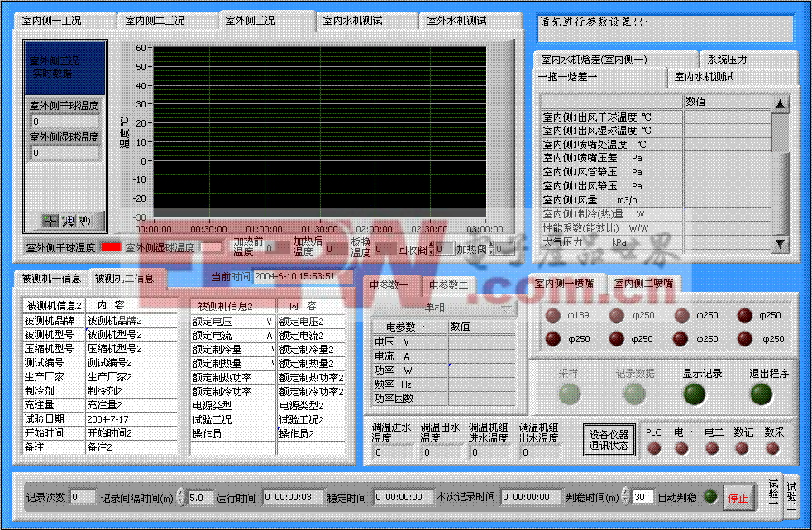Switch to the 电参数二 tab
The height and width of the screenshot is (530, 812).
click(450, 284)
